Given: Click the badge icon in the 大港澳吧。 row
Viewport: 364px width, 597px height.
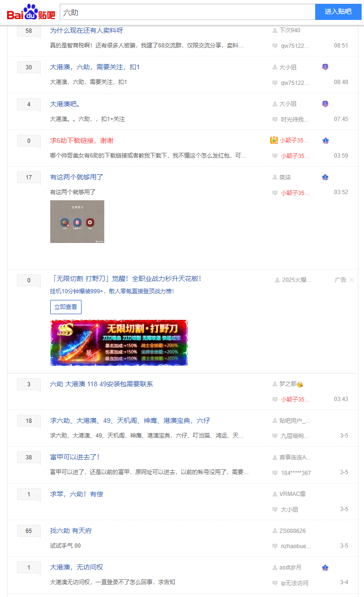Looking at the screenshot, I should point(325,104).
